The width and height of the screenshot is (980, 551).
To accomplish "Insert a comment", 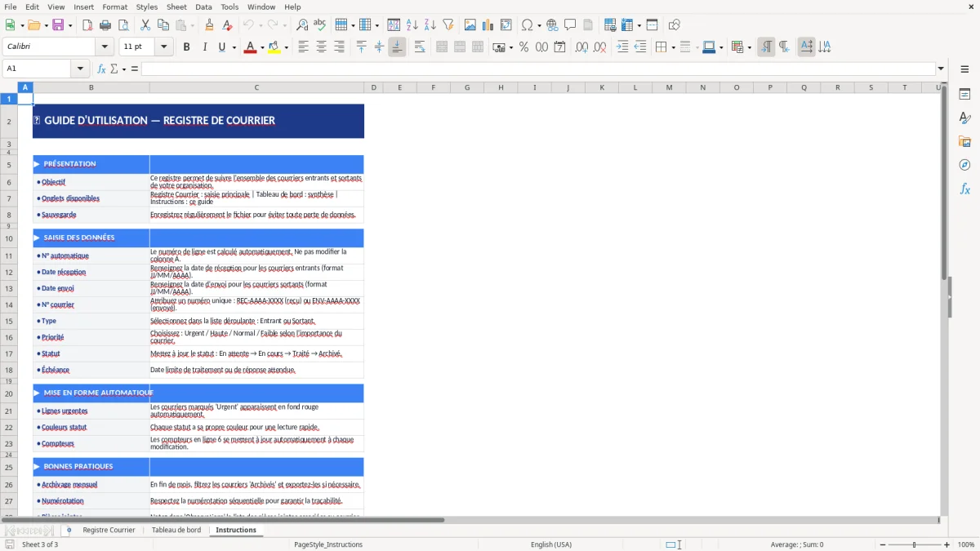I will pos(571,24).
